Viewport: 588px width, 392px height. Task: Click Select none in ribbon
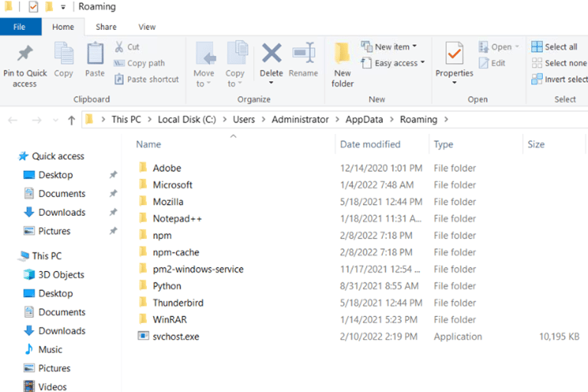tap(559, 63)
